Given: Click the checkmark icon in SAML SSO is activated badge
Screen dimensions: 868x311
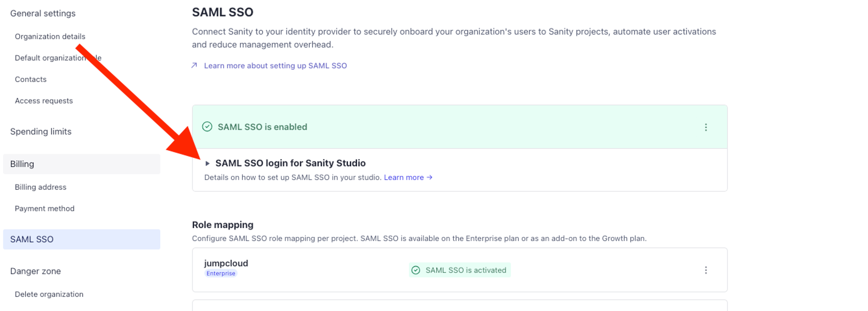Looking at the screenshot, I should (x=416, y=270).
